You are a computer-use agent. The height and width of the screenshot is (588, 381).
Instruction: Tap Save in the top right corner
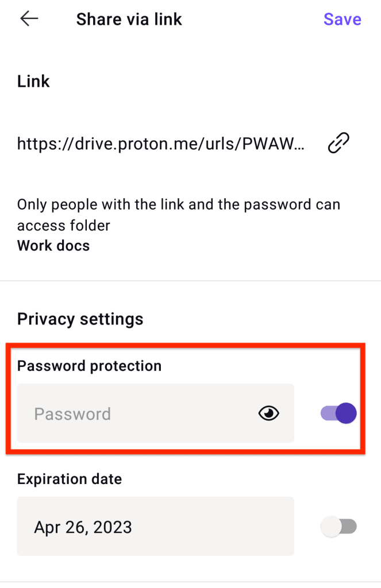tap(342, 19)
